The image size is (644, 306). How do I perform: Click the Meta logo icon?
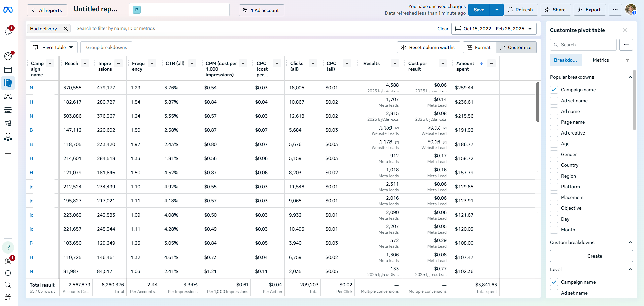[x=8, y=10]
